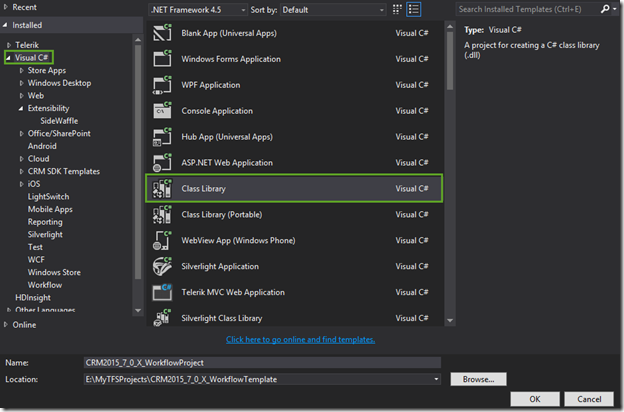The height and width of the screenshot is (412, 624).
Task: Click the category tree scroll down arrow
Action: [x=138, y=310]
